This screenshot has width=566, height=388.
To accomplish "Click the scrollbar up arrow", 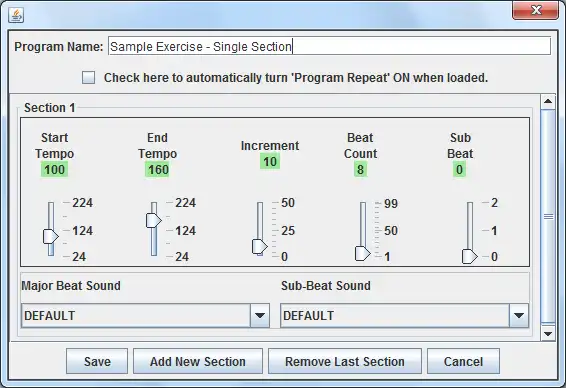I will point(548,101).
